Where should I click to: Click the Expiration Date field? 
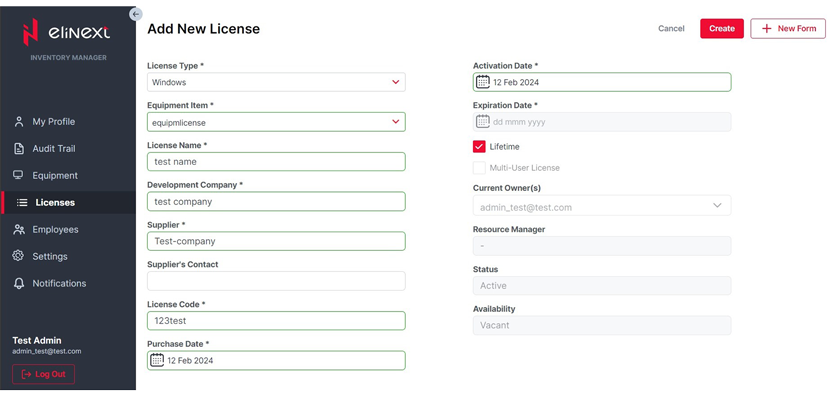[602, 122]
